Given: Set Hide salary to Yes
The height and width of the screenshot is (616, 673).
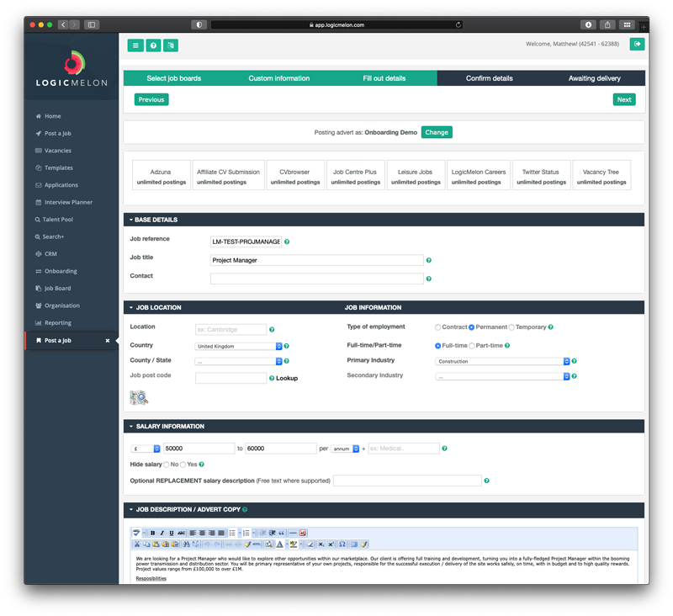Looking at the screenshot, I should (x=183, y=465).
